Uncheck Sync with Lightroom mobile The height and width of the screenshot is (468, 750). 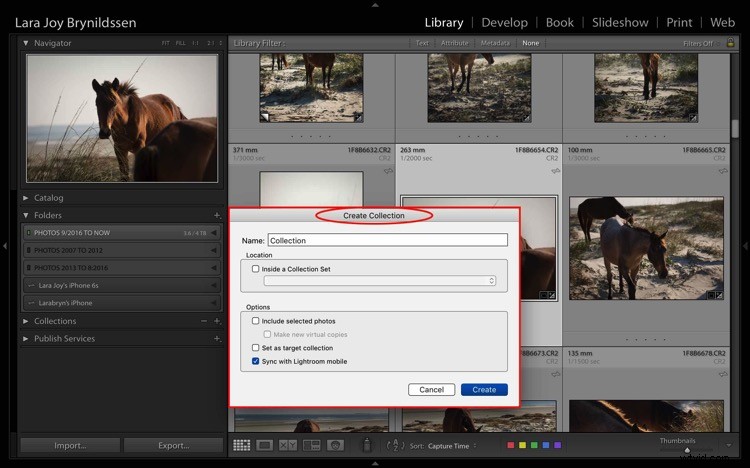point(255,361)
